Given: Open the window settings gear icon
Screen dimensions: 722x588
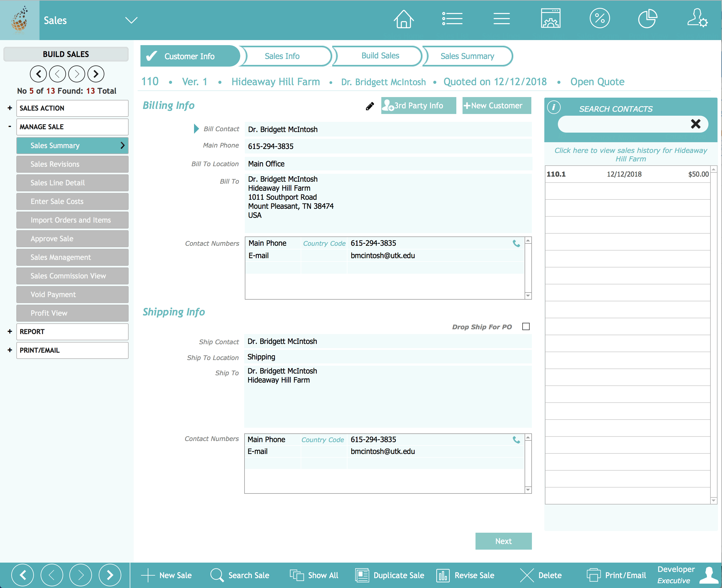Looking at the screenshot, I should point(551,18).
